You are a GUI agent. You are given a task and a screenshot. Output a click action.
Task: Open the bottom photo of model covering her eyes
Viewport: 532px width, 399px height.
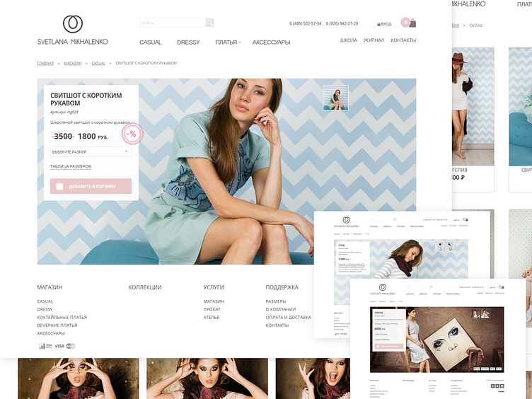click(79, 378)
